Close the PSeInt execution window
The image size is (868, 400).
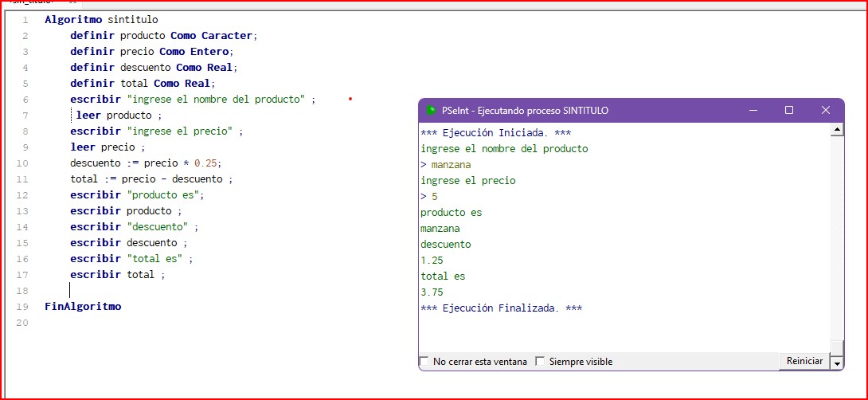[826, 111]
